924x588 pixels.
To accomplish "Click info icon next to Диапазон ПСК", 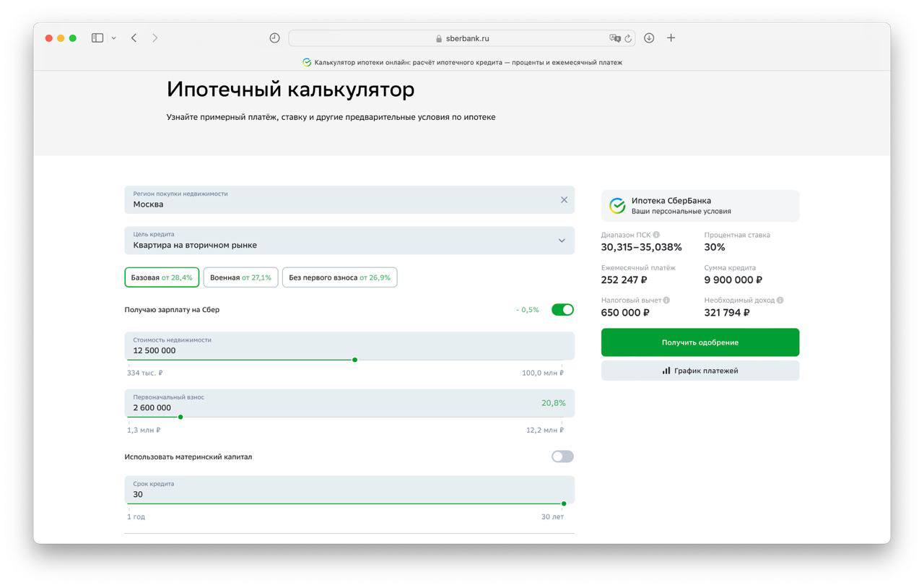I will click(656, 235).
